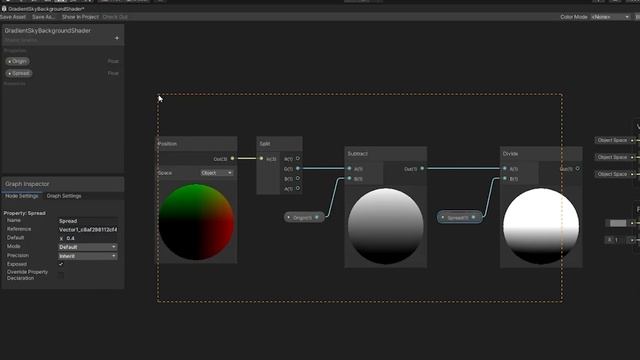Screen dimensions: 640x360
Task: Click the plus icon to add blackboard property
Action: coord(117,38)
